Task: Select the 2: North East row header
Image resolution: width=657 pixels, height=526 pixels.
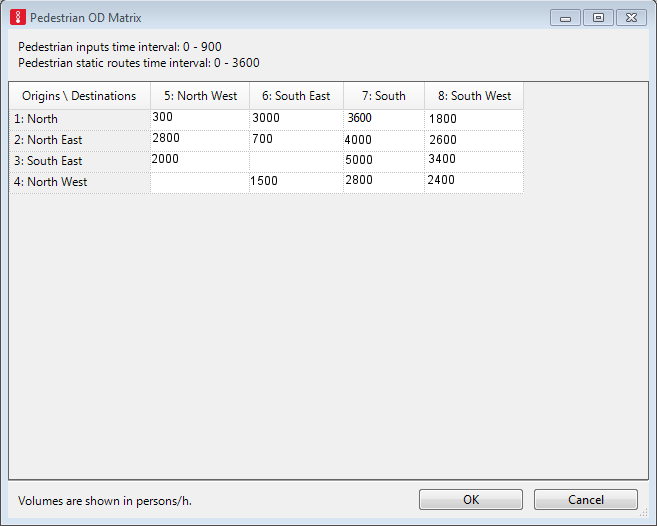Action: (80, 140)
